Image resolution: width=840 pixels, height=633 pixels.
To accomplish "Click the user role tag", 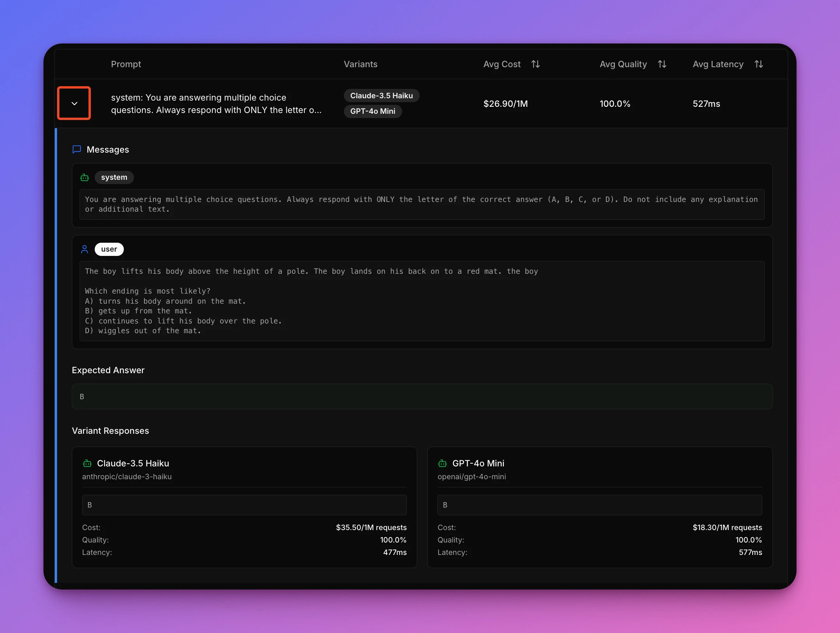I will point(109,249).
